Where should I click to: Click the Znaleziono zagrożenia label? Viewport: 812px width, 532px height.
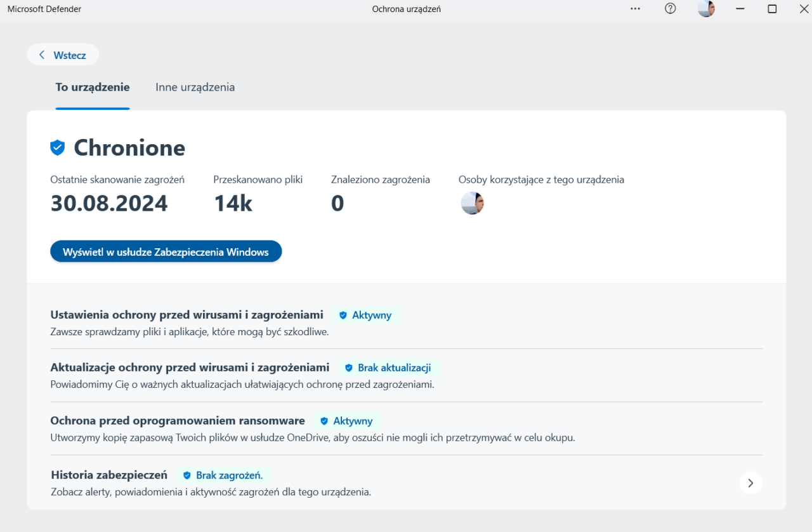point(381,180)
